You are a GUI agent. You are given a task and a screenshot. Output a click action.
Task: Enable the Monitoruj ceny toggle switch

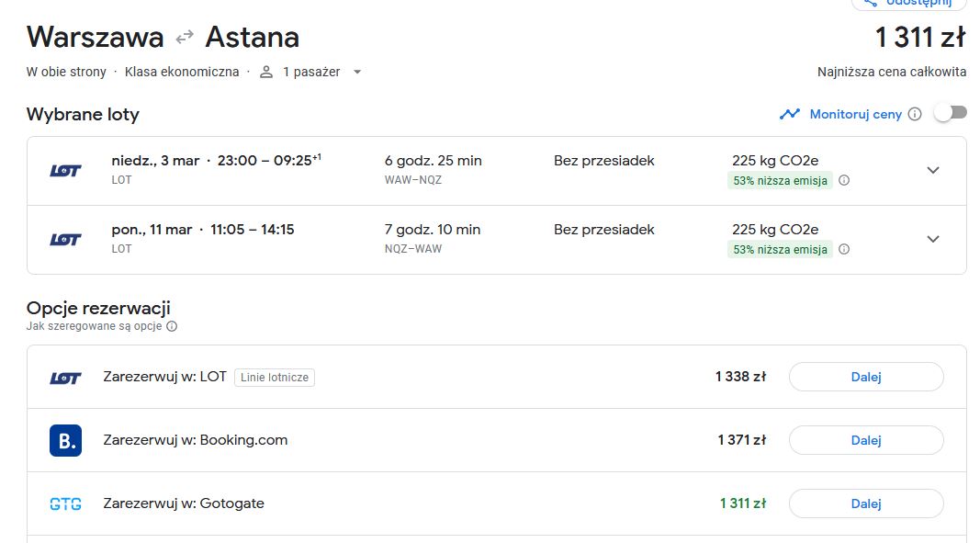coord(951,113)
